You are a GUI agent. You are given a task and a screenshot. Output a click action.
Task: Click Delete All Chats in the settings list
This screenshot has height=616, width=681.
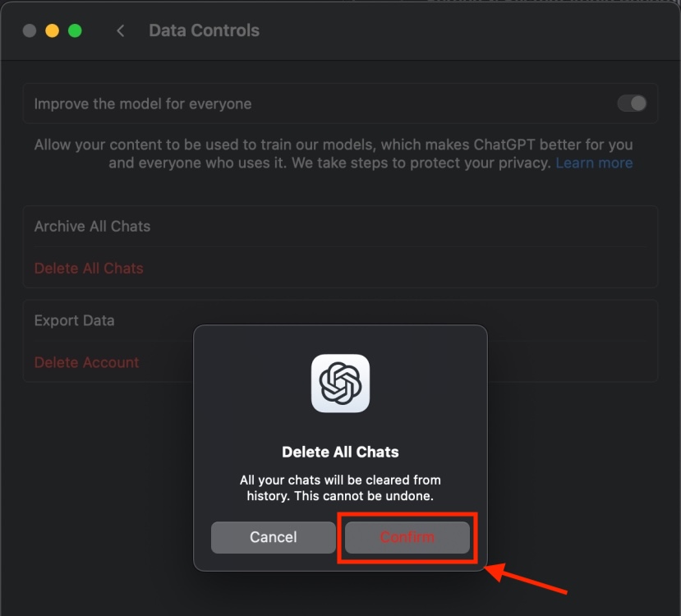click(89, 268)
